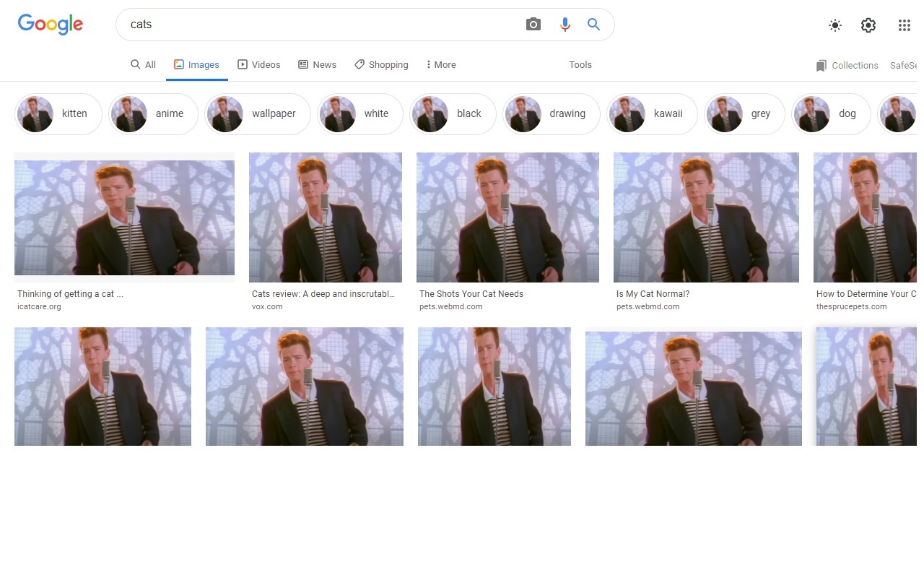
Task: Switch to the Videos tab
Action: (x=259, y=65)
